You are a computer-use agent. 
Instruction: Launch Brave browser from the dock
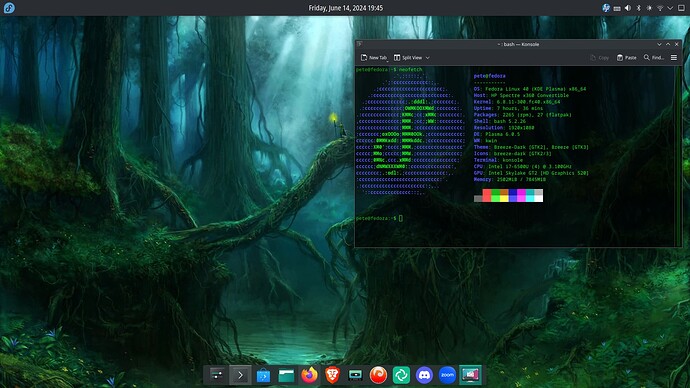tap(332, 375)
